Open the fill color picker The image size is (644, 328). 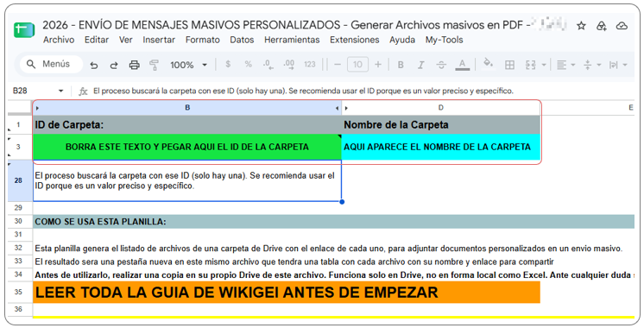(489, 64)
